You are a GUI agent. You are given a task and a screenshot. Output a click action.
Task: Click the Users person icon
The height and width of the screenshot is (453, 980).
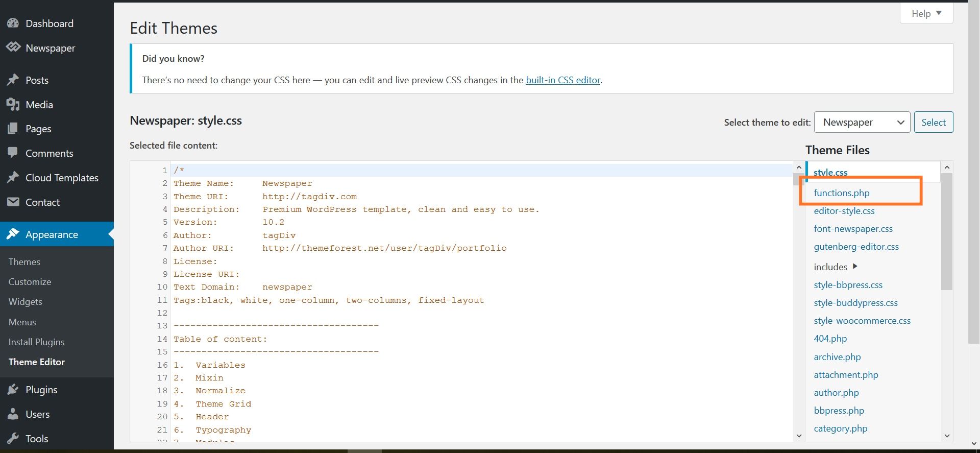(x=13, y=414)
